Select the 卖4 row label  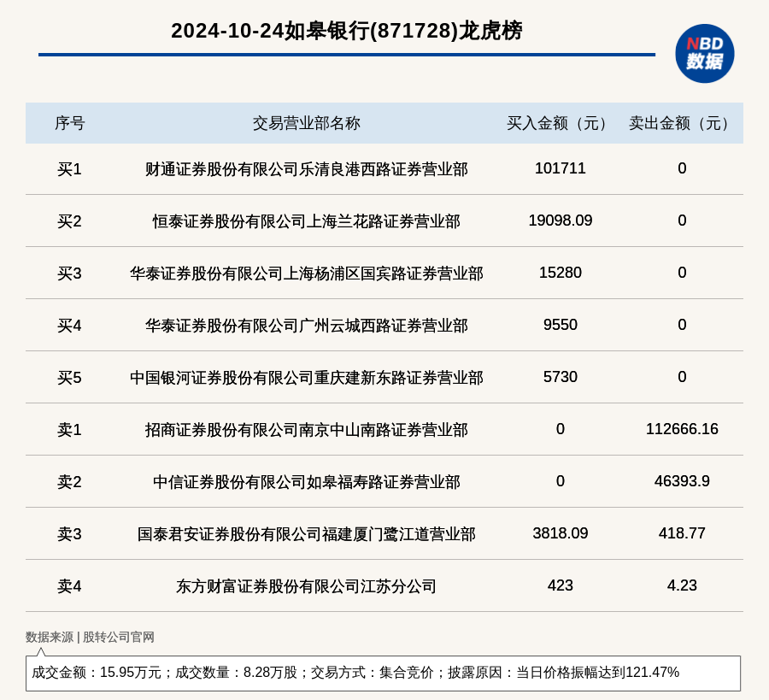tap(69, 585)
